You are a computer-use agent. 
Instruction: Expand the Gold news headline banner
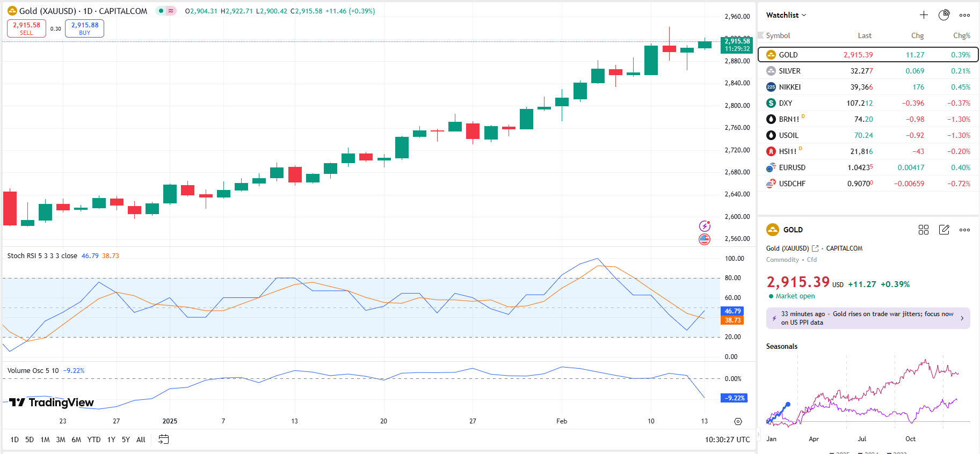[x=868, y=318]
